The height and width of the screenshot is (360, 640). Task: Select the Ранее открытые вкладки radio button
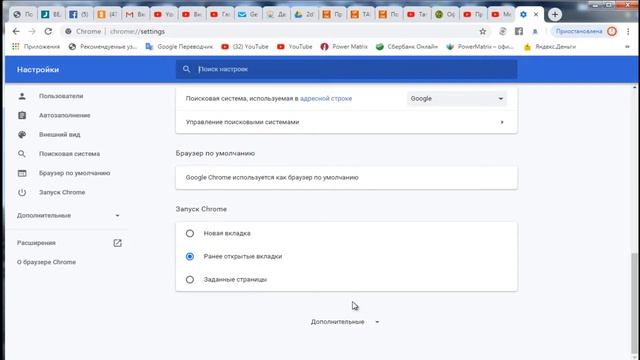(190, 256)
